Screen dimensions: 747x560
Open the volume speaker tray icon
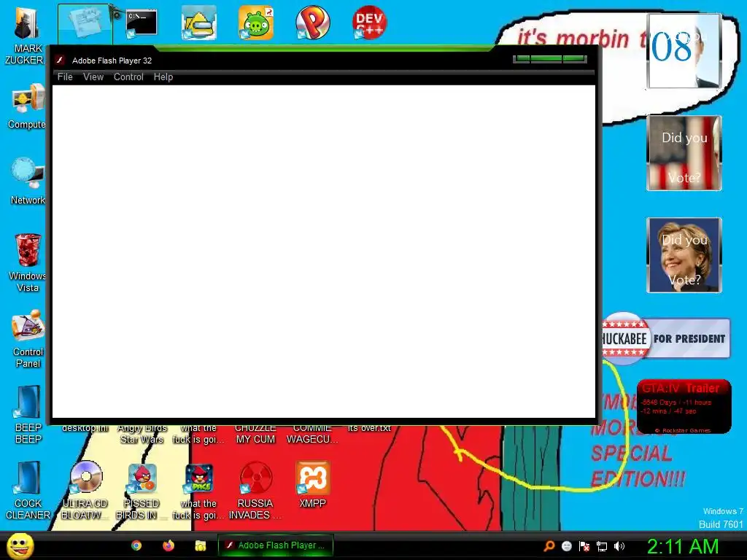tap(619, 546)
